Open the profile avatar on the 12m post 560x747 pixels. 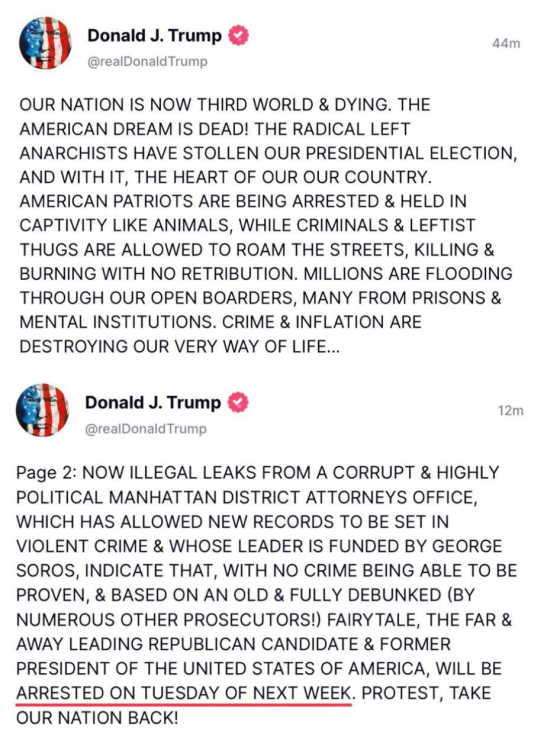pos(42,410)
